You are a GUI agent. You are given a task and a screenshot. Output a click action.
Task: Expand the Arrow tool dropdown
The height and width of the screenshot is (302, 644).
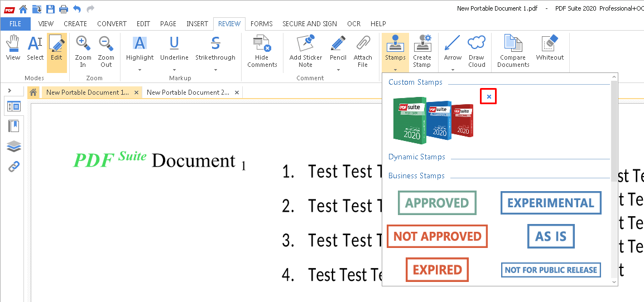453,70
